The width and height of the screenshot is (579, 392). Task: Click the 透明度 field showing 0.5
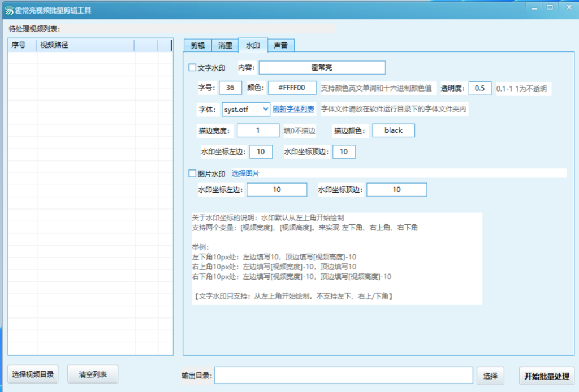point(479,88)
